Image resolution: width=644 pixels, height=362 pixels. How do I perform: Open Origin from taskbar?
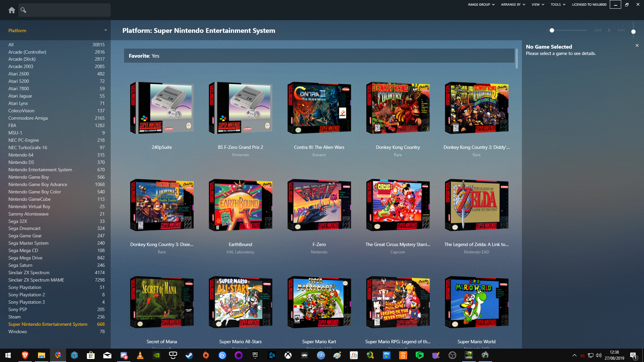tap(206, 355)
